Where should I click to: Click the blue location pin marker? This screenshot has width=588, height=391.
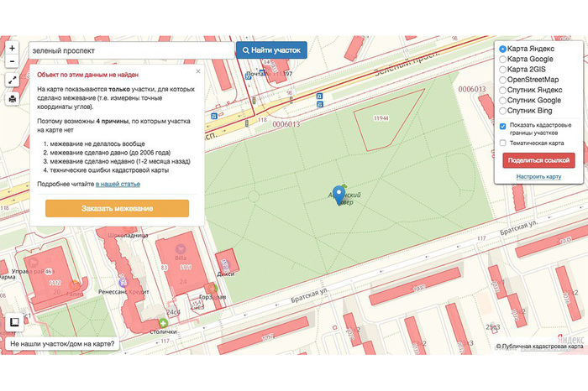339,195
